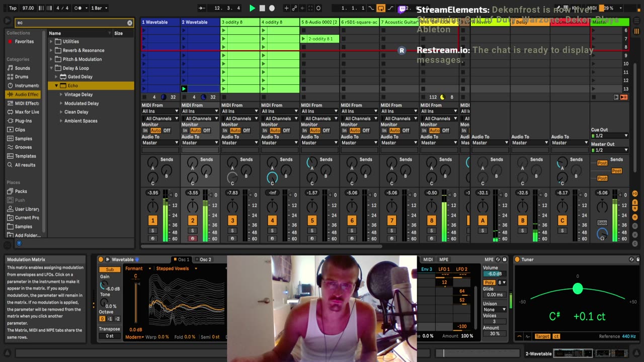This screenshot has height=362, width=644.
Task: Toggle Track 1 activator button
Action: [152, 220]
